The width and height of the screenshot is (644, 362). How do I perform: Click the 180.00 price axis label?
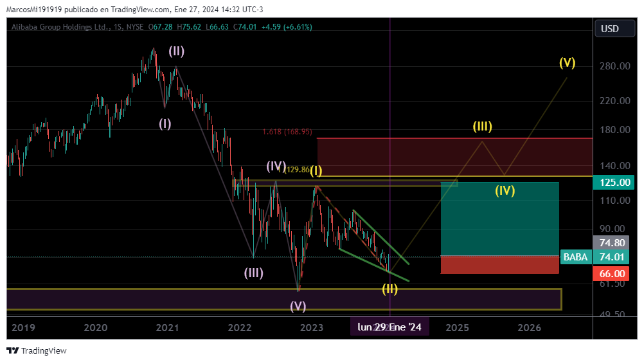tap(614, 130)
